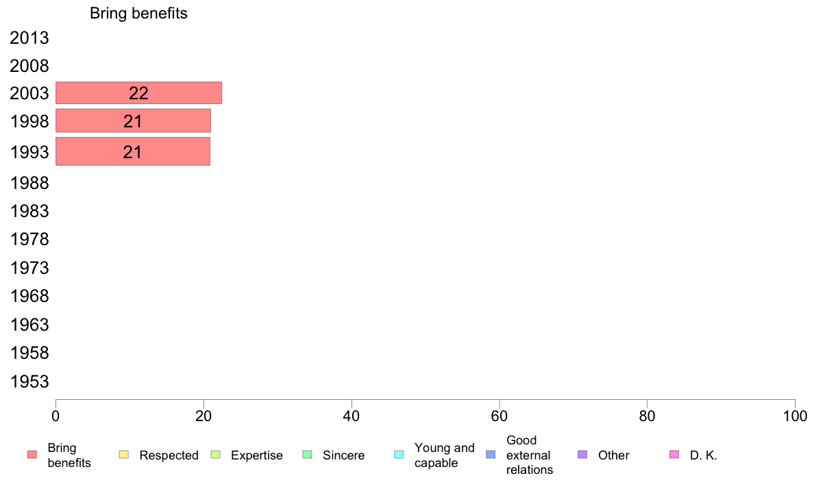The image size is (814, 504).
Task: Click the Bring benefits chart title
Action: coord(138,13)
